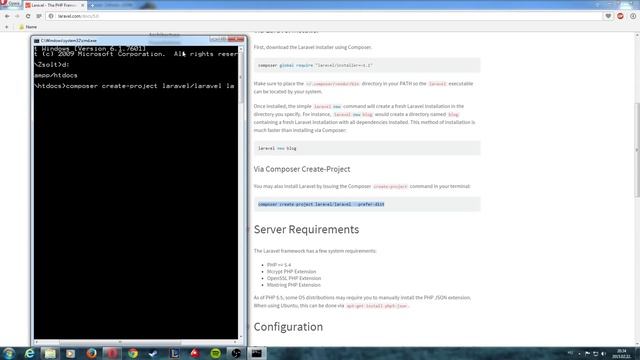Go back to the previous page
The image size is (640, 360).
(x=7, y=16)
